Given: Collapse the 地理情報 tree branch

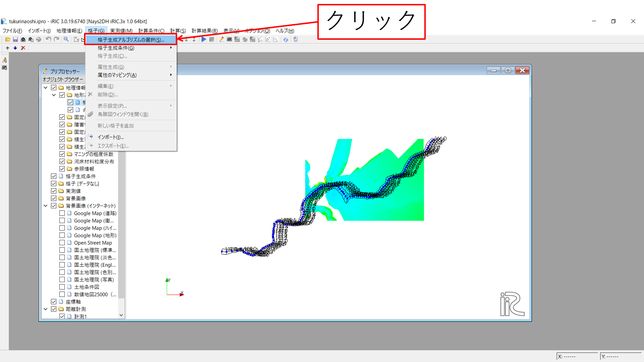Looking at the screenshot, I should 46,87.
